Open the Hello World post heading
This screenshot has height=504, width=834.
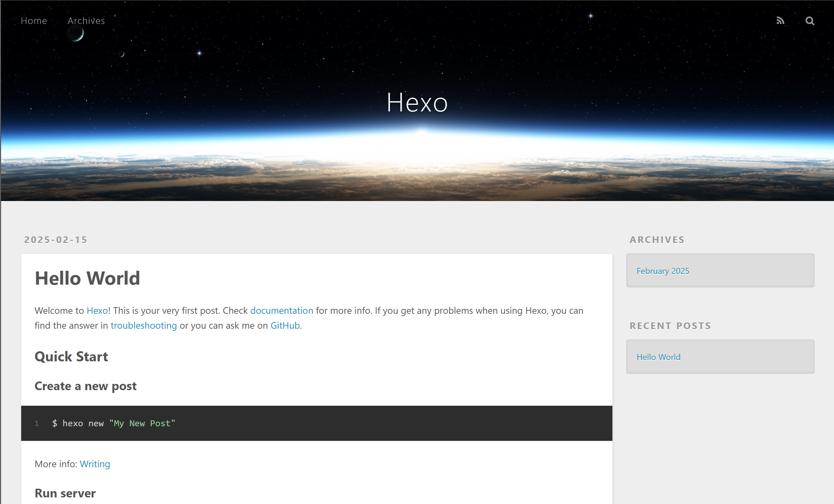(x=87, y=278)
